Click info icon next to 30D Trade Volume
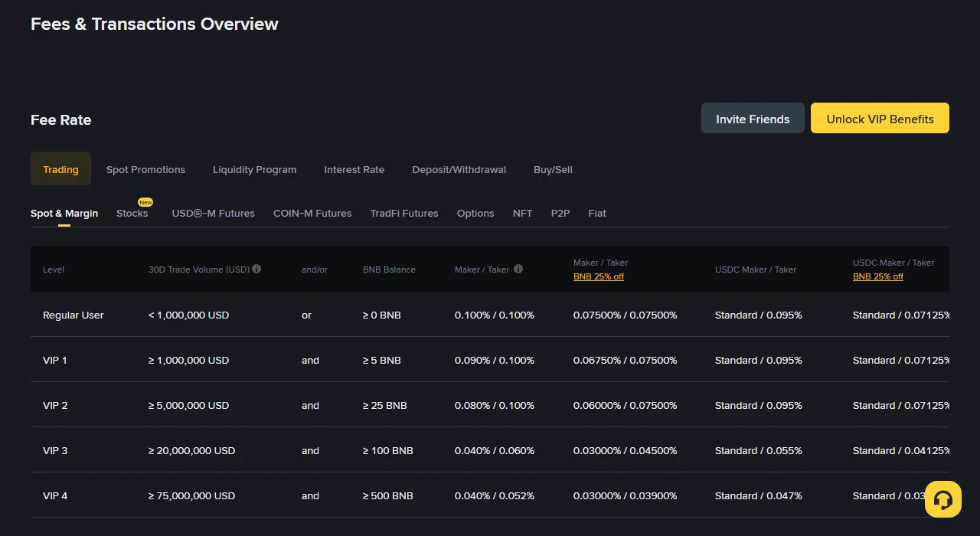 tap(256, 269)
